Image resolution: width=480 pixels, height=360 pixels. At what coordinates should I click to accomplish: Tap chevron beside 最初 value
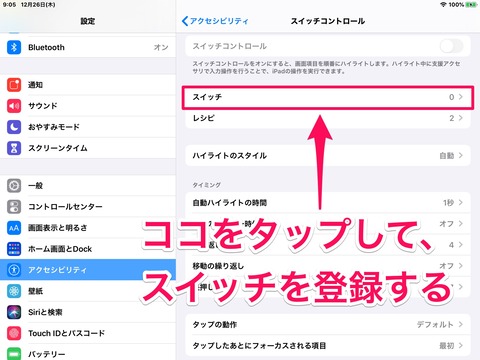point(461,345)
